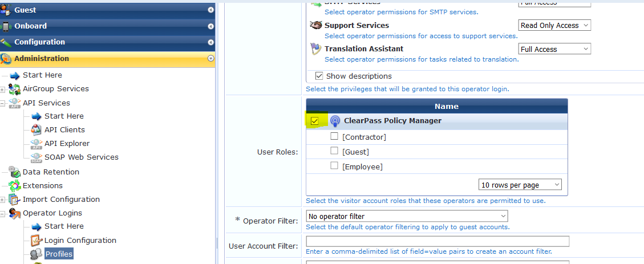Screen dimensions: 644x264
Task: Click the User Account Filter field
Action: [x=438, y=241]
